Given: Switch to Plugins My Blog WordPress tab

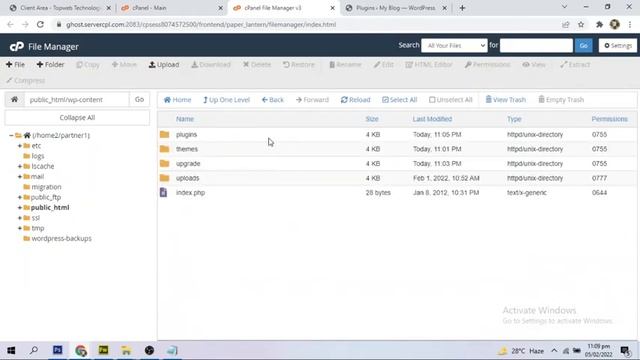Looking at the screenshot, I should (396, 8).
